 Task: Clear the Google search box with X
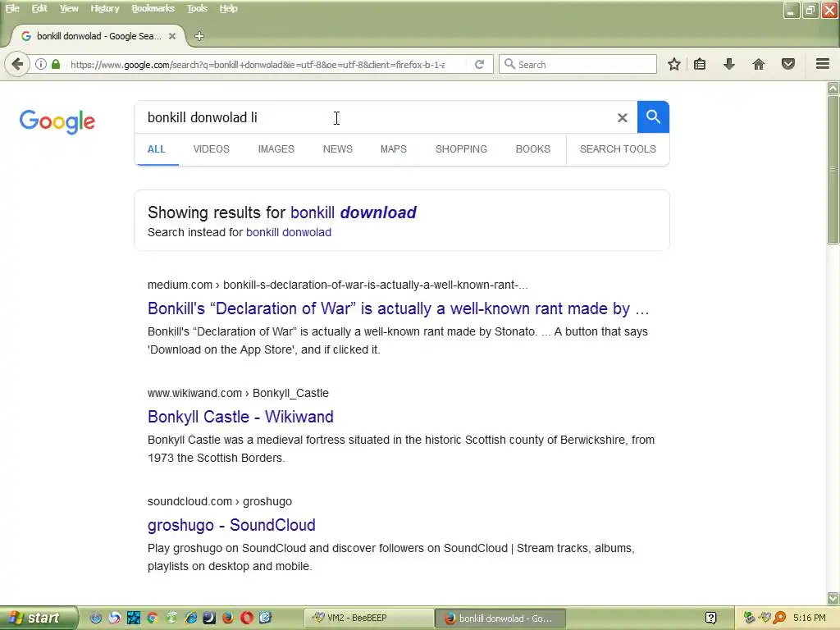tap(622, 117)
